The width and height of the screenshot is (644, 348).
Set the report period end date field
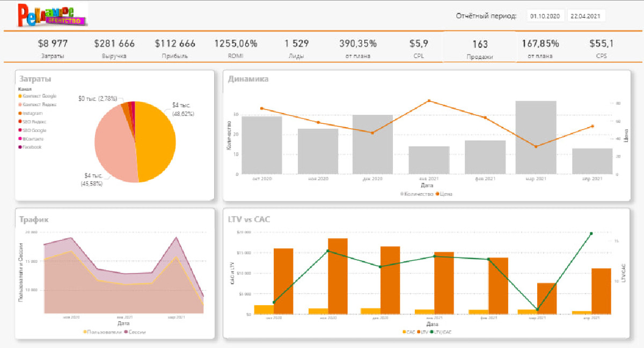[586, 16]
